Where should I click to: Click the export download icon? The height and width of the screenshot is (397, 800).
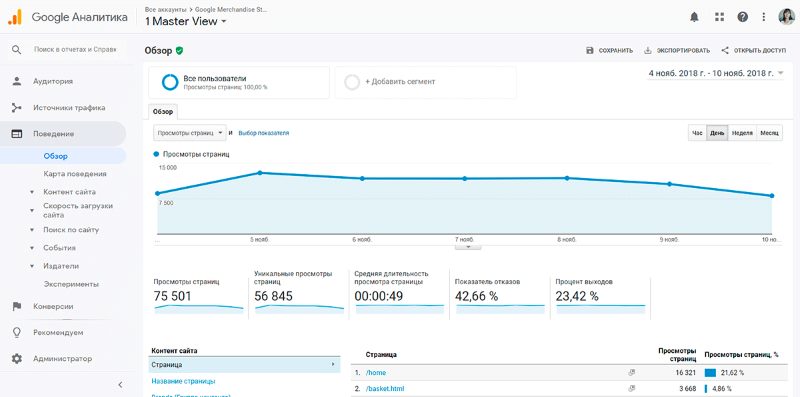point(648,51)
